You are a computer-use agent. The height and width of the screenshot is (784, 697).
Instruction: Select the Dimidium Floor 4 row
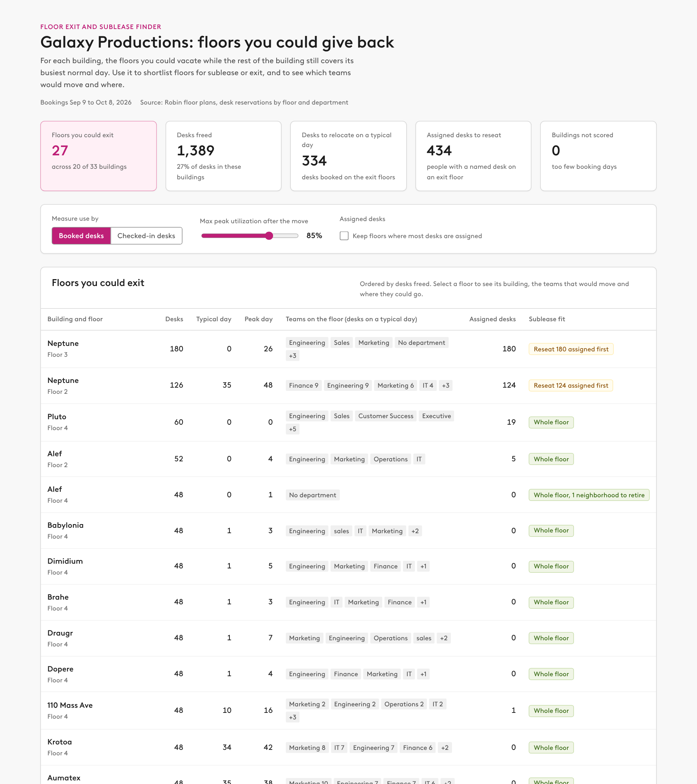point(348,566)
